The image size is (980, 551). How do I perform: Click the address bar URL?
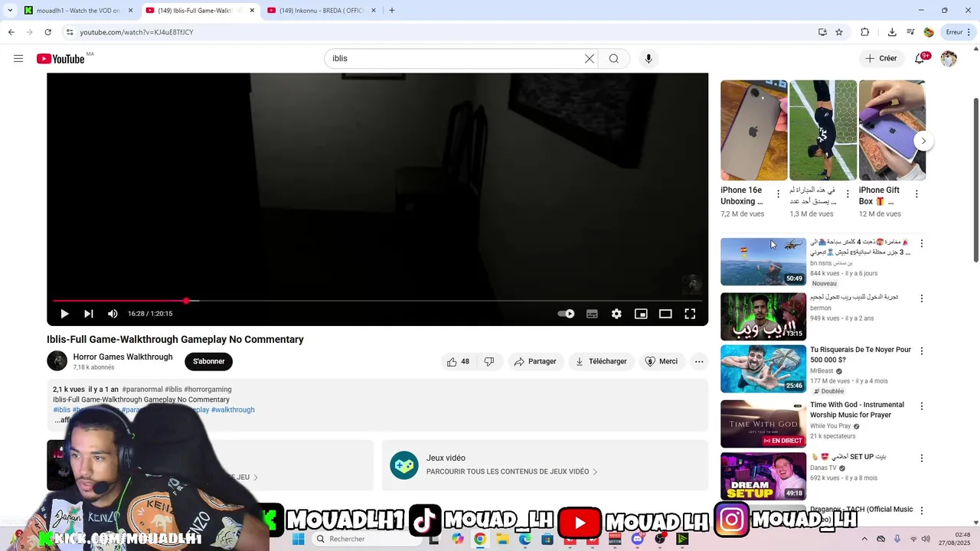click(x=136, y=32)
